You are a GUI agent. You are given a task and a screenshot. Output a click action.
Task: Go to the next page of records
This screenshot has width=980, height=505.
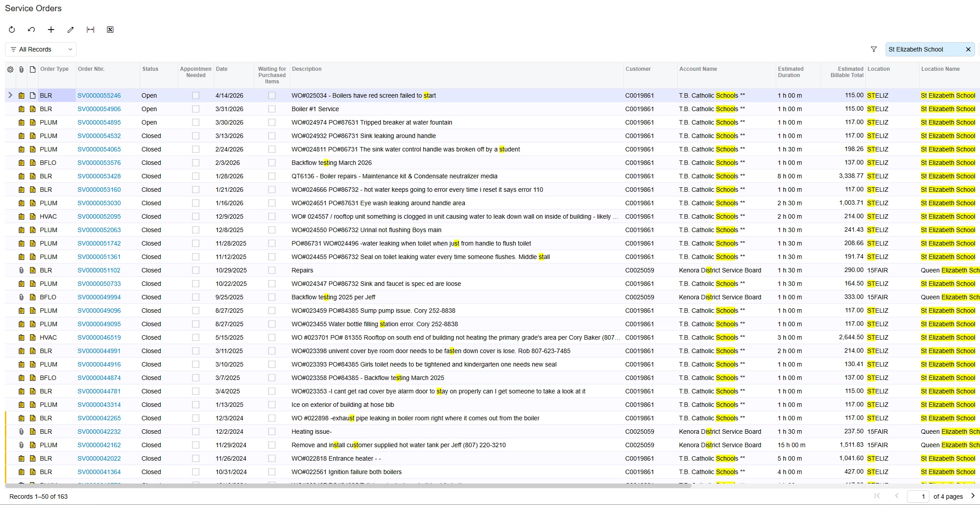pyautogui.click(x=972, y=496)
